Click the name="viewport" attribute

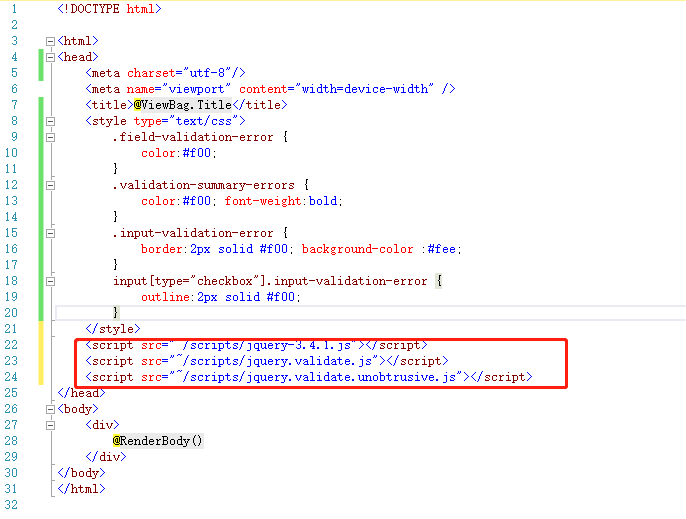[178, 89]
